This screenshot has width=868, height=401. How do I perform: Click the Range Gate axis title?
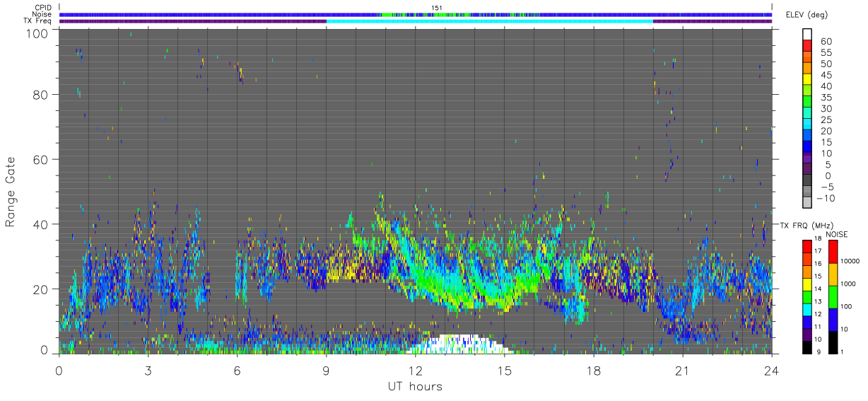point(11,192)
